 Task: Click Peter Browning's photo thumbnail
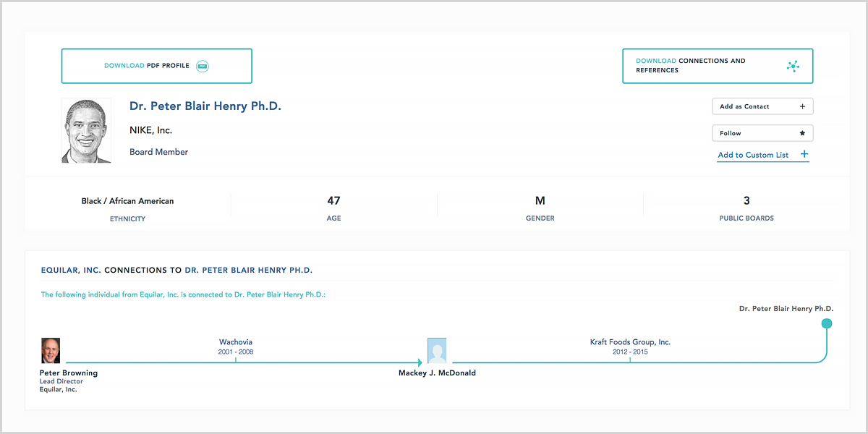[x=51, y=350]
